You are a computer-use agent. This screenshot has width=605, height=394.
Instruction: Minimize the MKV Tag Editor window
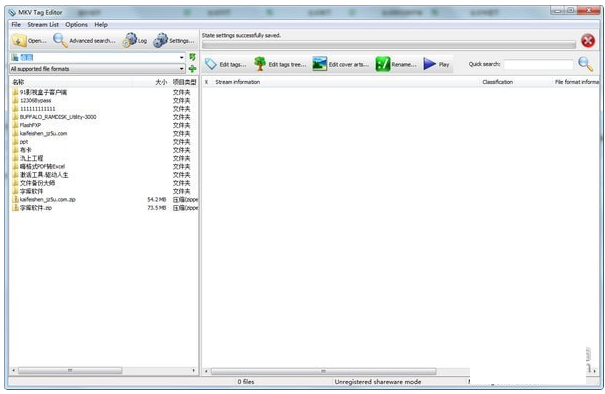(x=558, y=10)
